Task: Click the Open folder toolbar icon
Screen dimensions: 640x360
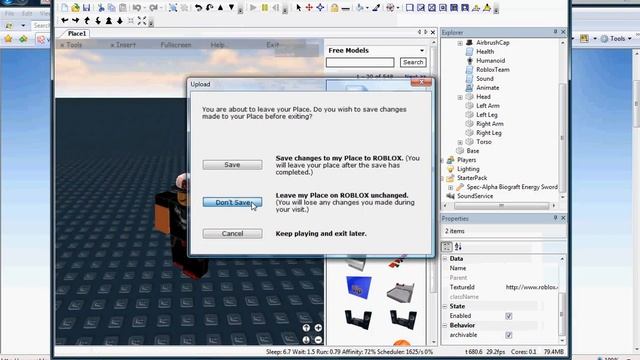Action: point(75,7)
